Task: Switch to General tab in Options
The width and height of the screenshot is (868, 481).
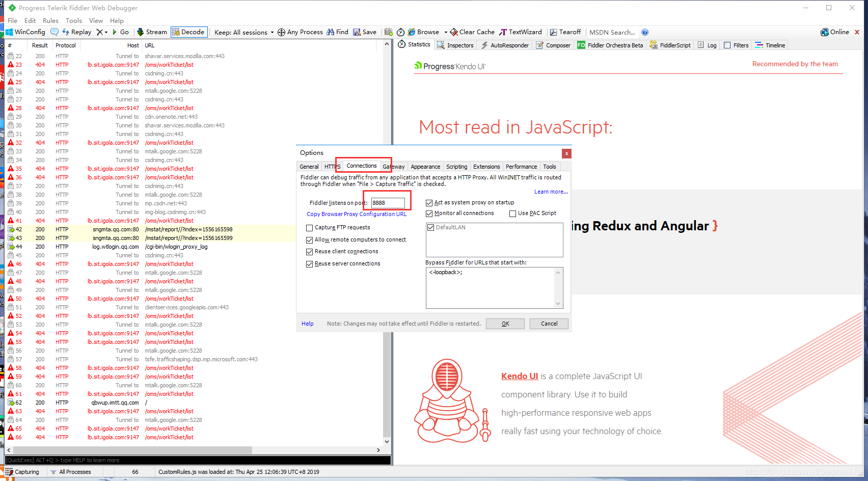Action: point(309,167)
